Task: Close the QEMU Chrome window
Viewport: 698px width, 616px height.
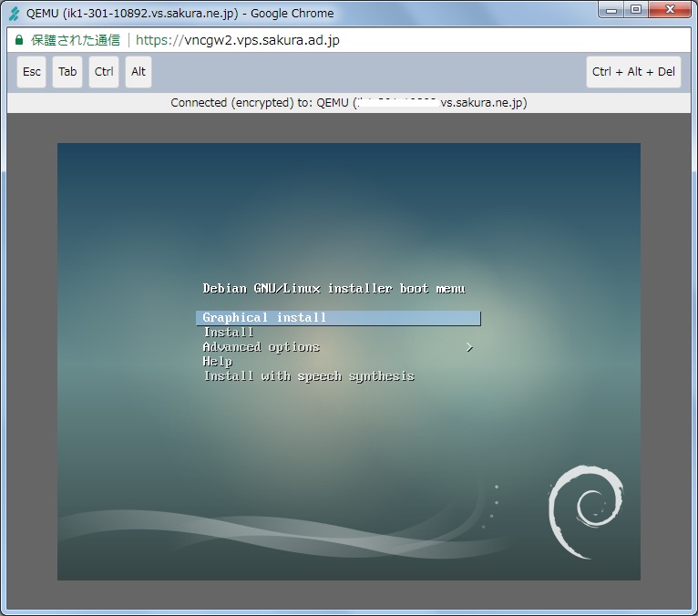Action: pos(670,9)
